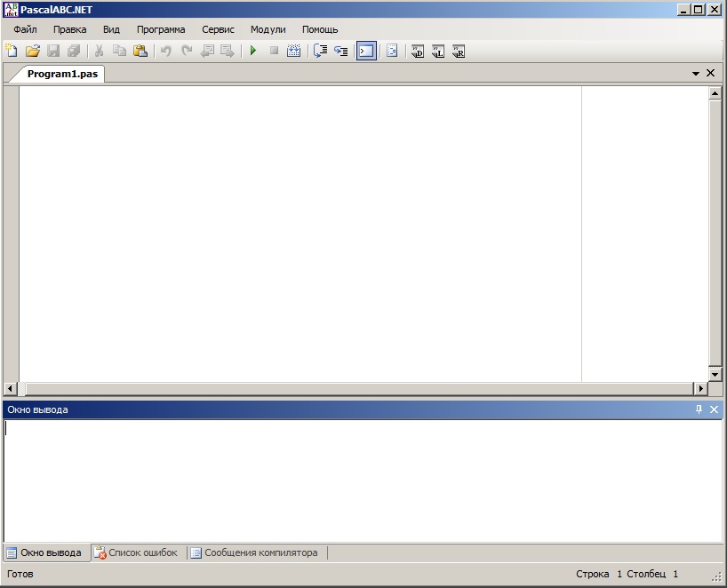727x588 pixels.
Task: Pin the Окно вывода panel
Action: [x=699, y=409]
